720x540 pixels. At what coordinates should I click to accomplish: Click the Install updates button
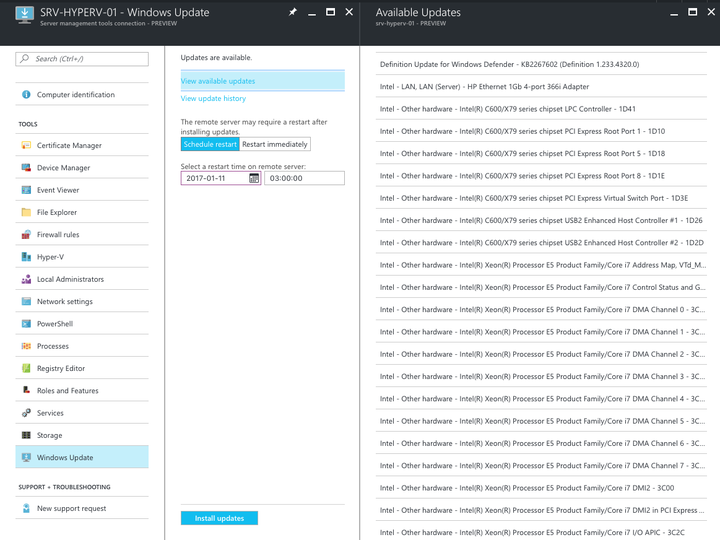[x=219, y=518]
